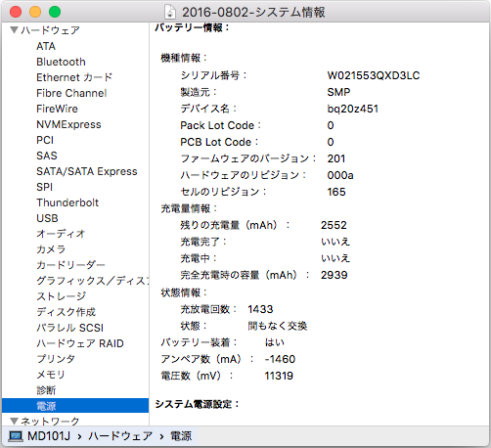491x448 pixels.
Task: Click the document icon in title bar
Action: click(x=170, y=12)
